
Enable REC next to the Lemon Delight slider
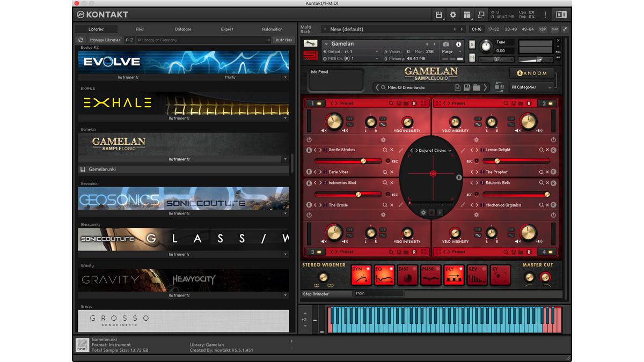pyautogui.click(x=477, y=160)
